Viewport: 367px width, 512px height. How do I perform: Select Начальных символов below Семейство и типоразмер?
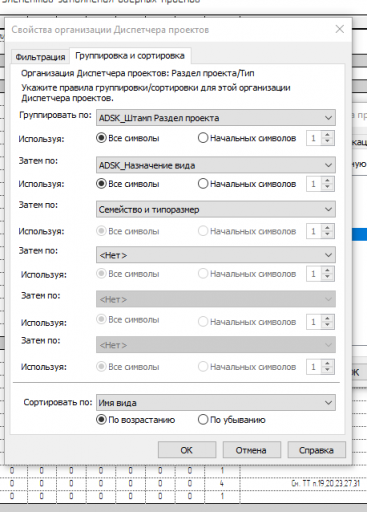pos(247,231)
